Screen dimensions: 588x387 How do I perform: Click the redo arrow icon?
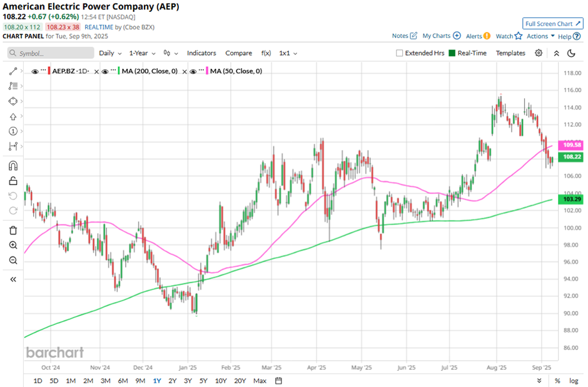[x=13, y=211]
